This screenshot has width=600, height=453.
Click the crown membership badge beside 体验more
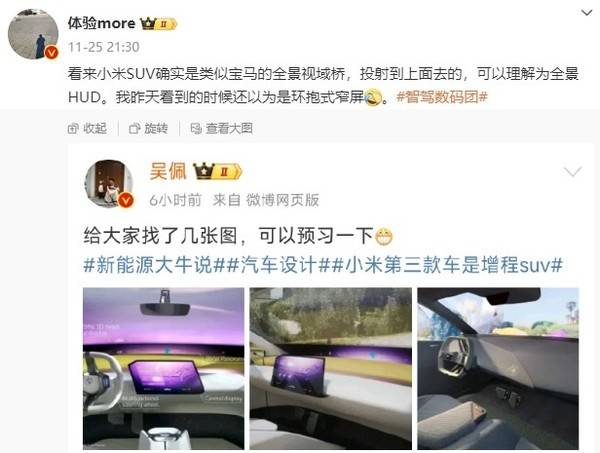coord(158,24)
